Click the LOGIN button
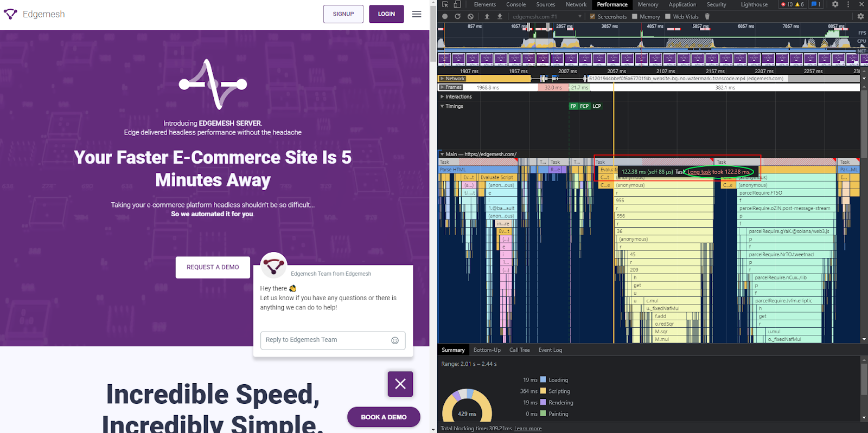 pyautogui.click(x=386, y=14)
